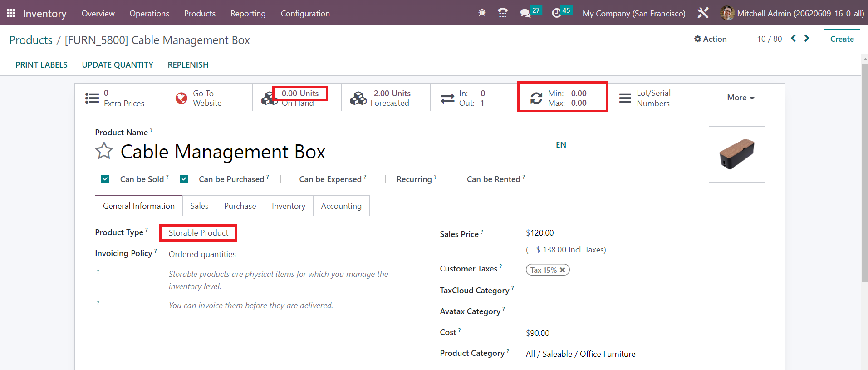Click the vertical page scrollbar

(x=864, y=173)
